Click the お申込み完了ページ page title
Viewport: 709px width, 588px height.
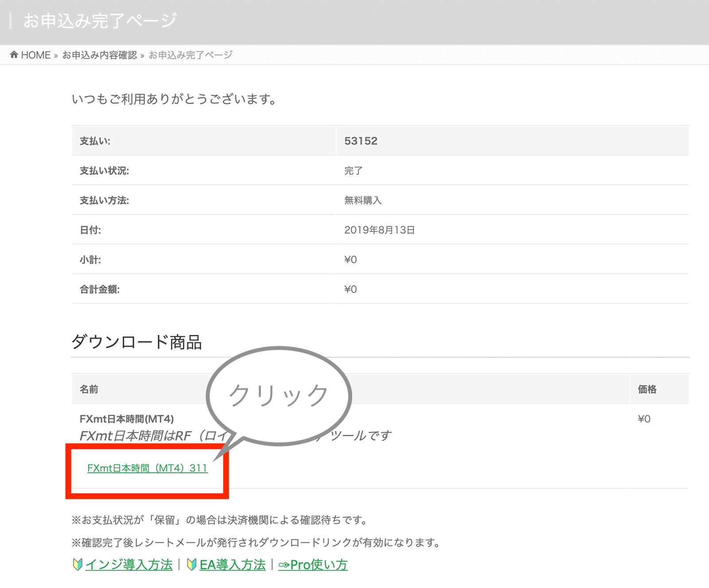100,20
